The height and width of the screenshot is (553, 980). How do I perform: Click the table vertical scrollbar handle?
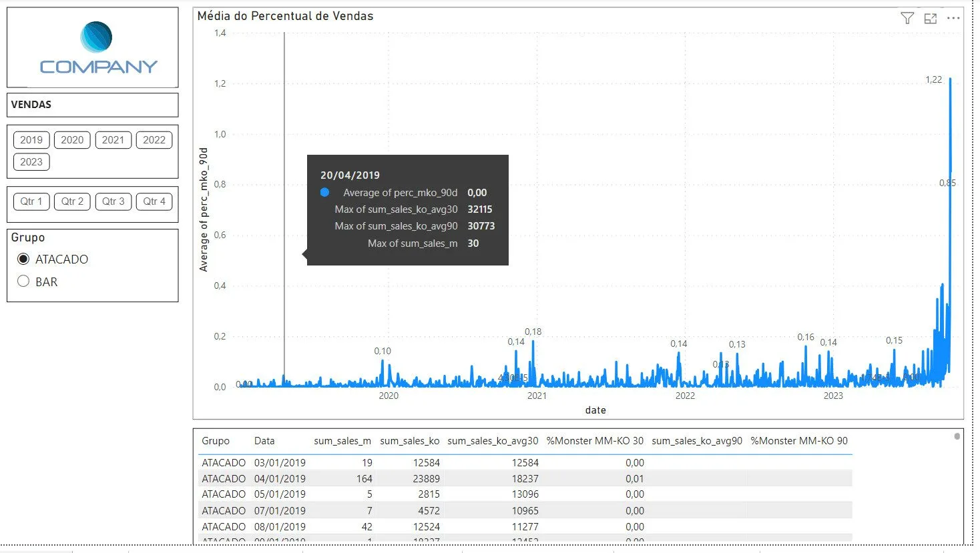(x=957, y=436)
